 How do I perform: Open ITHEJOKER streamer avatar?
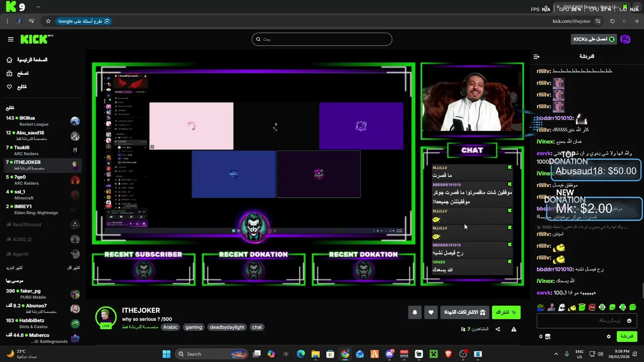(x=106, y=317)
